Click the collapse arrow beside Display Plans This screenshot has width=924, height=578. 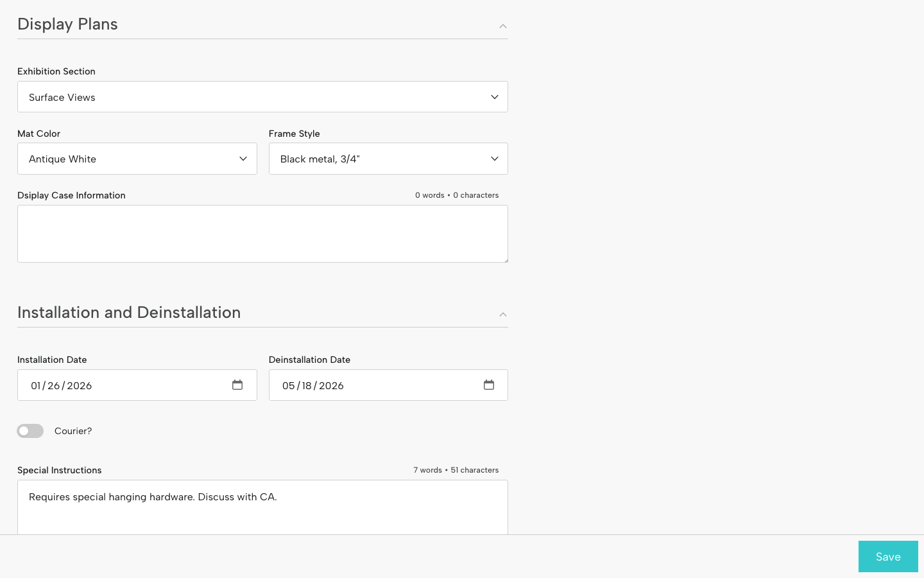point(503,26)
